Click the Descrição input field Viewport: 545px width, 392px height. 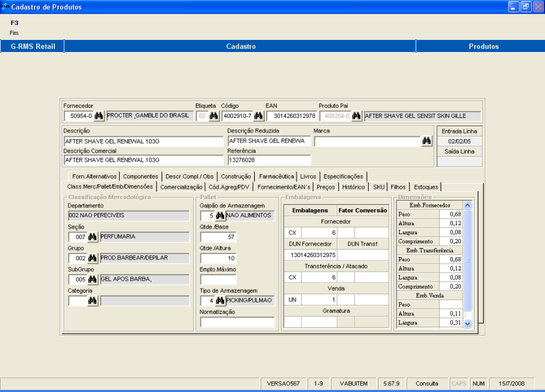(x=144, y=142)
